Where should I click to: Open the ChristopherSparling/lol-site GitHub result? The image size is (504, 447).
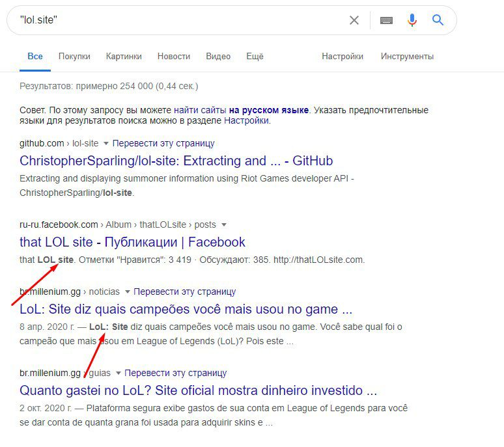click(x=176, y=161)
